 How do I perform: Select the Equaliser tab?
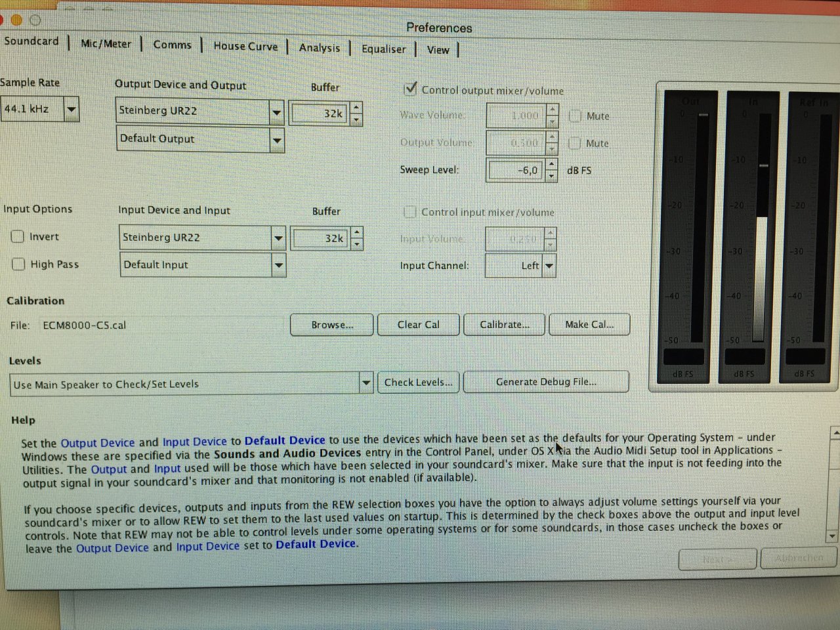tap(383, 49)
